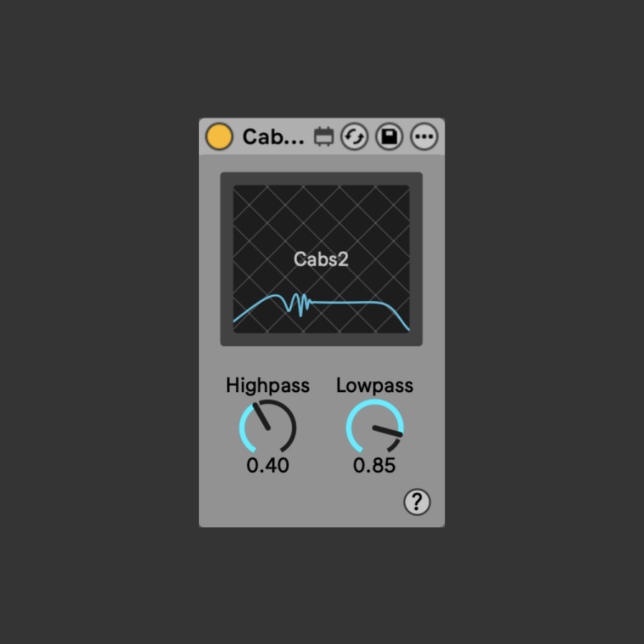Viewport: 644px width, 644px height.
Task: Select the Lowpass value 0.85 field
Action: tap(374, 465)
